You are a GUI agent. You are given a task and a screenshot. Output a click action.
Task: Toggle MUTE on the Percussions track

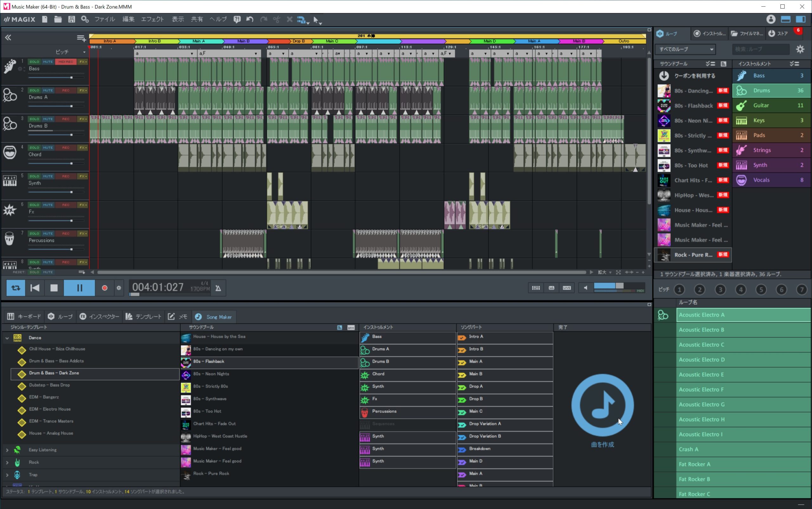[x=48, y=233]
